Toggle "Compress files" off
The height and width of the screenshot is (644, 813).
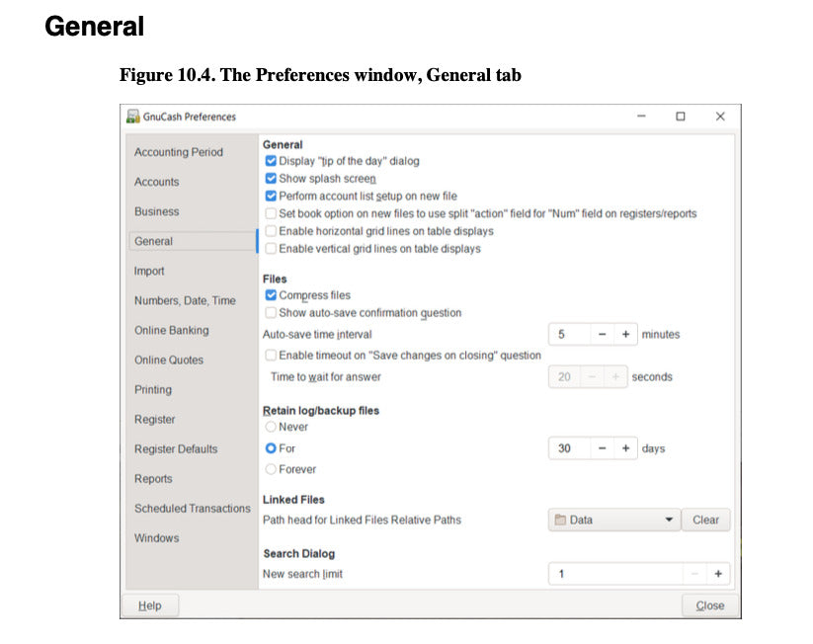(x=271, y=294)
